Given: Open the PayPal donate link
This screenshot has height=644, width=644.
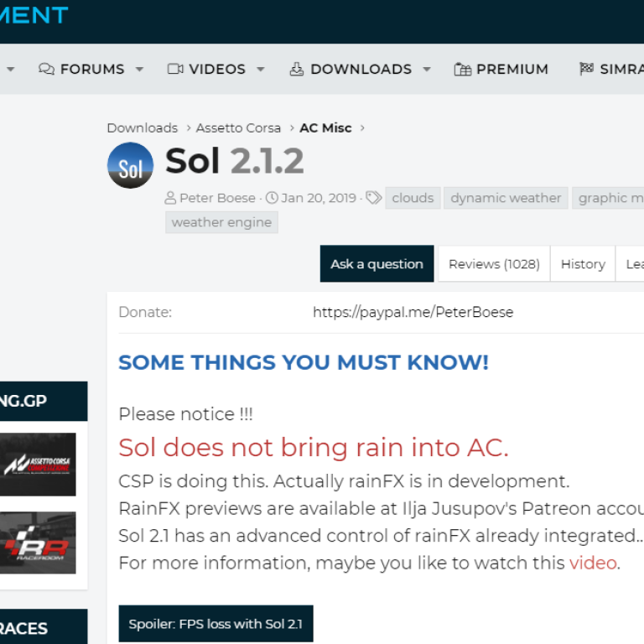Looking at the screenshot, I should (413, 312).
